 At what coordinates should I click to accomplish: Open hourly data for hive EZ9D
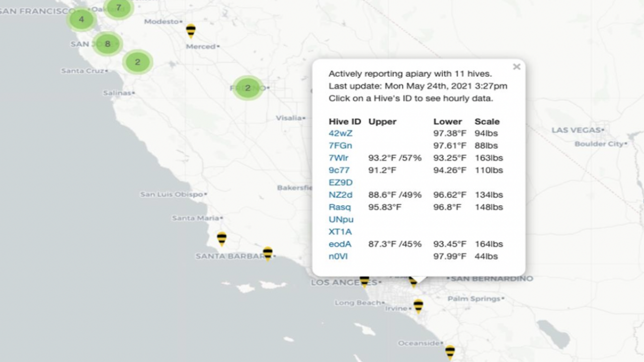[x=341, y=183]
